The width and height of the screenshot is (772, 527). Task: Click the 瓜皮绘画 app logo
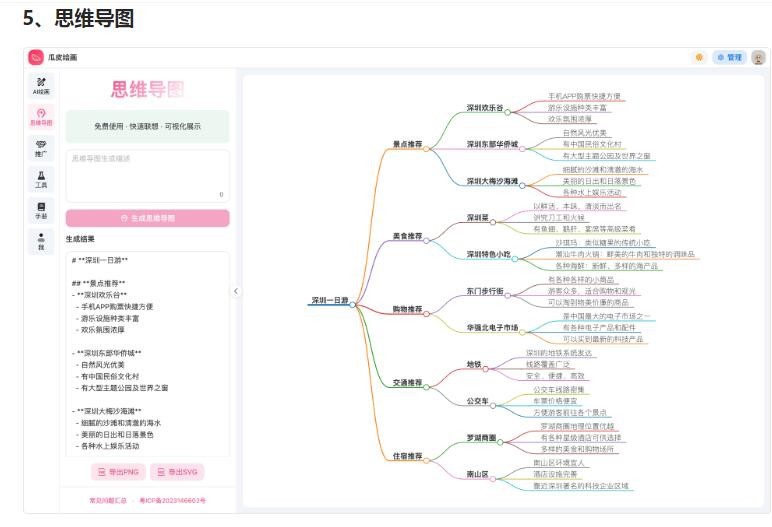pos(36,57)
